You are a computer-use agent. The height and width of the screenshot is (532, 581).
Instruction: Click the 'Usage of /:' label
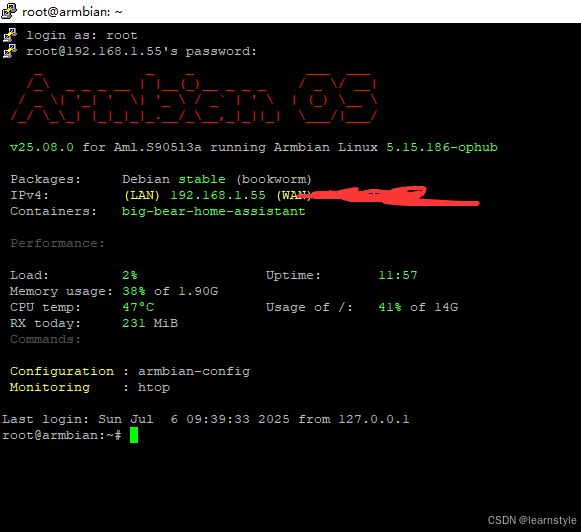click(x=309, y=307)
